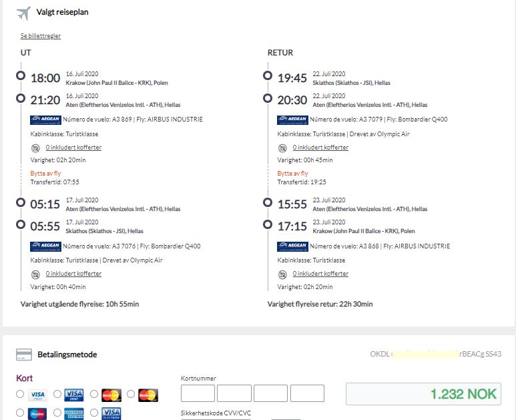Click the Visa Electron card logo

click(111, 414)
